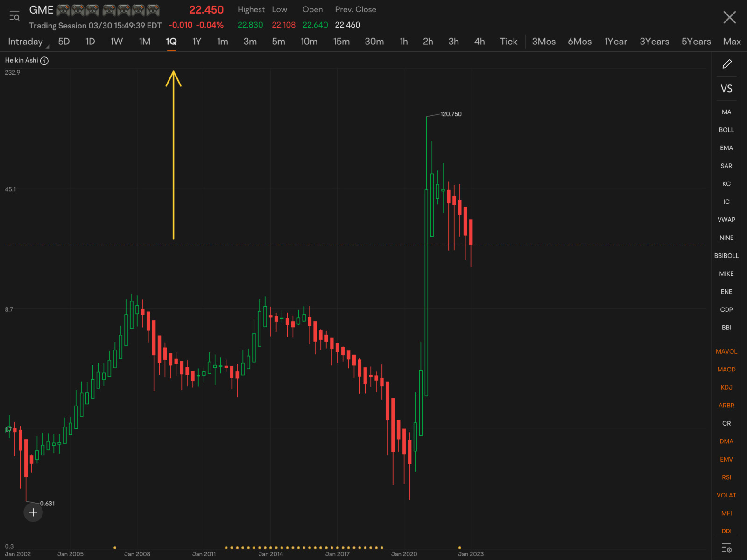Screen dimensions: 747x560
Task: Switch to the Tick chart
Action: pos(509,42)
